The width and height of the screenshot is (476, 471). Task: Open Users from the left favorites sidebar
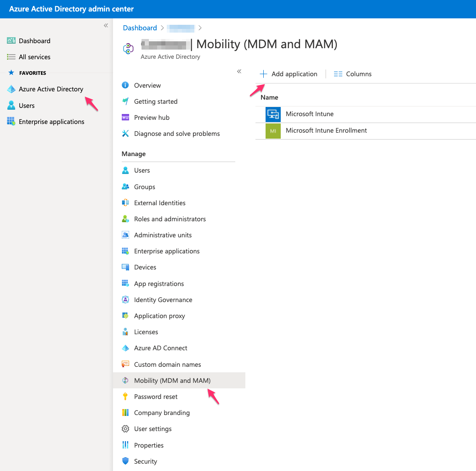(x=27, y=105)
